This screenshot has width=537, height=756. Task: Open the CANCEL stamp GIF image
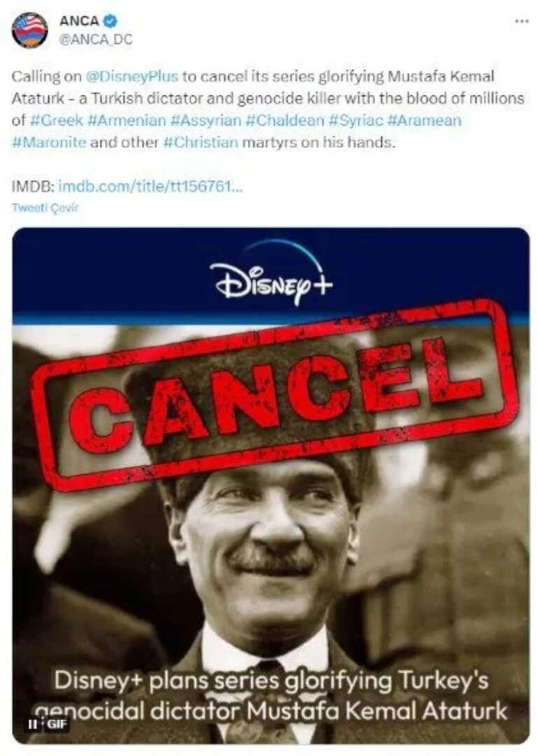point(270,486)
